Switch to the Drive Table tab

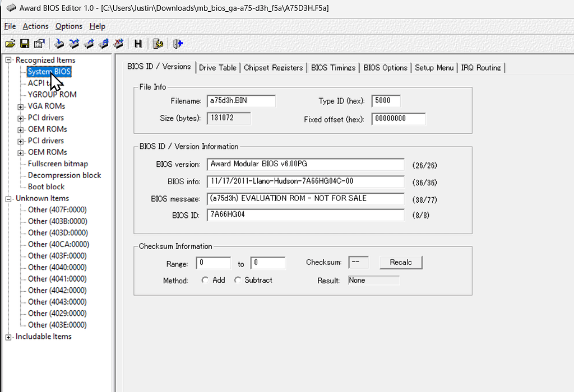[217, 67]
